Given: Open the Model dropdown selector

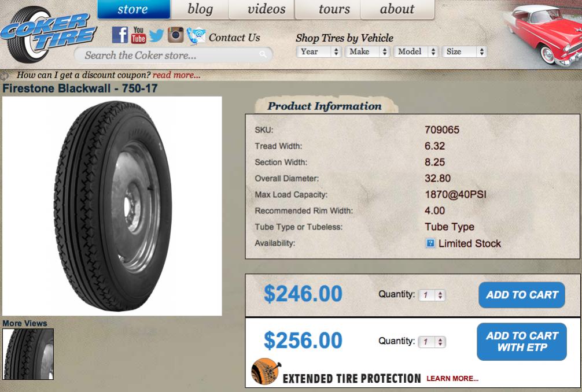Looking at the screenshot, I should point(416,51).
